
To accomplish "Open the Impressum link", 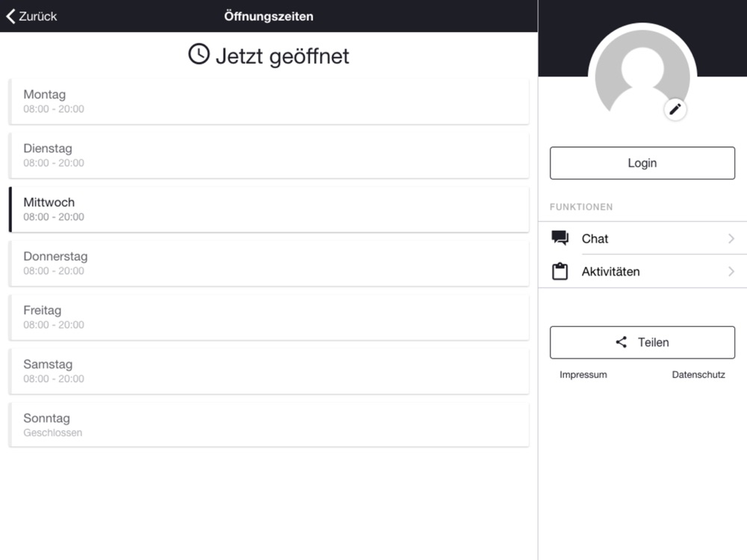I will click(583, 375).
